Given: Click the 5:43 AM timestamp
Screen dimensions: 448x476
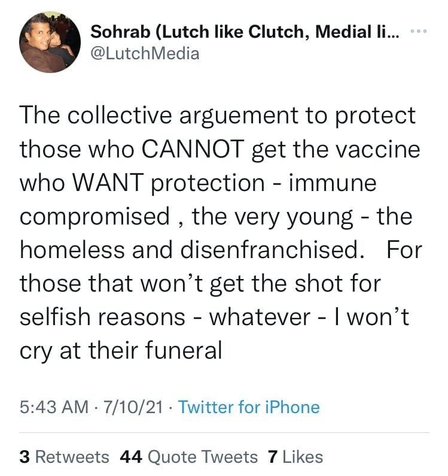Looking at the screenshot, I should click(54, 407).
